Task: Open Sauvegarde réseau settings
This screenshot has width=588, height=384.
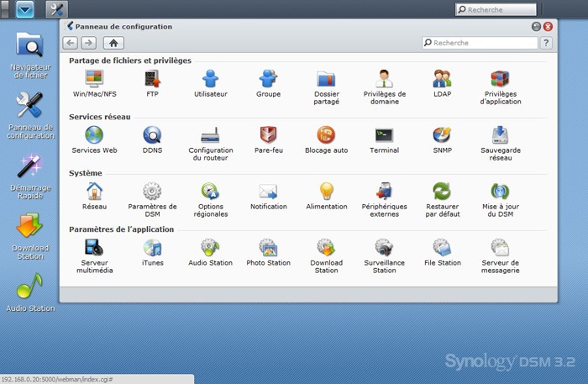Action: pyautogui.click(x=501, y=143)
